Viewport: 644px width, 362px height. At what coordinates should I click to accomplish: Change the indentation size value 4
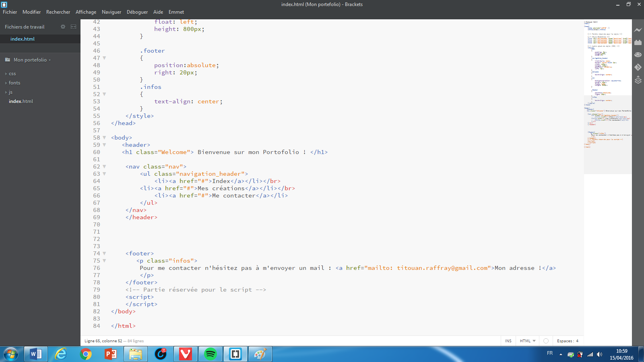577,341
